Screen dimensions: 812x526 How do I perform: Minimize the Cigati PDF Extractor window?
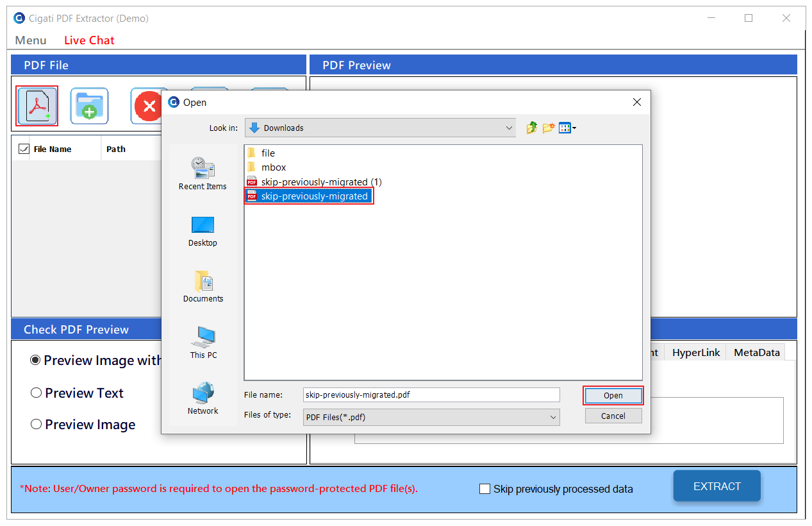711,18
